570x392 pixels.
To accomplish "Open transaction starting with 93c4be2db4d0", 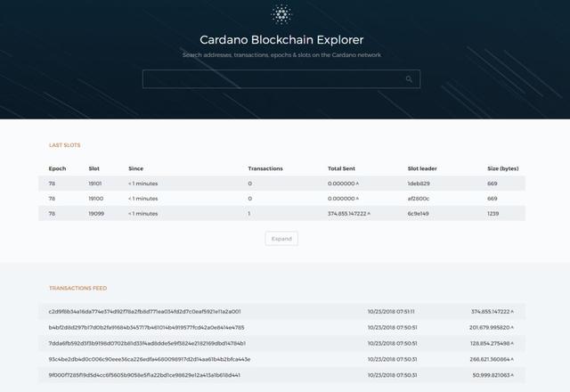I will point(150,359).
